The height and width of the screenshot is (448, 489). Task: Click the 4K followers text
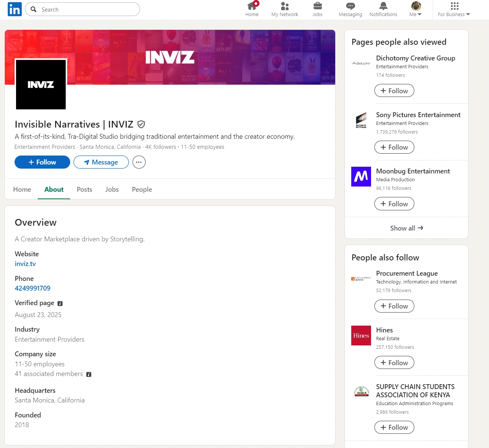pos(161,147)
